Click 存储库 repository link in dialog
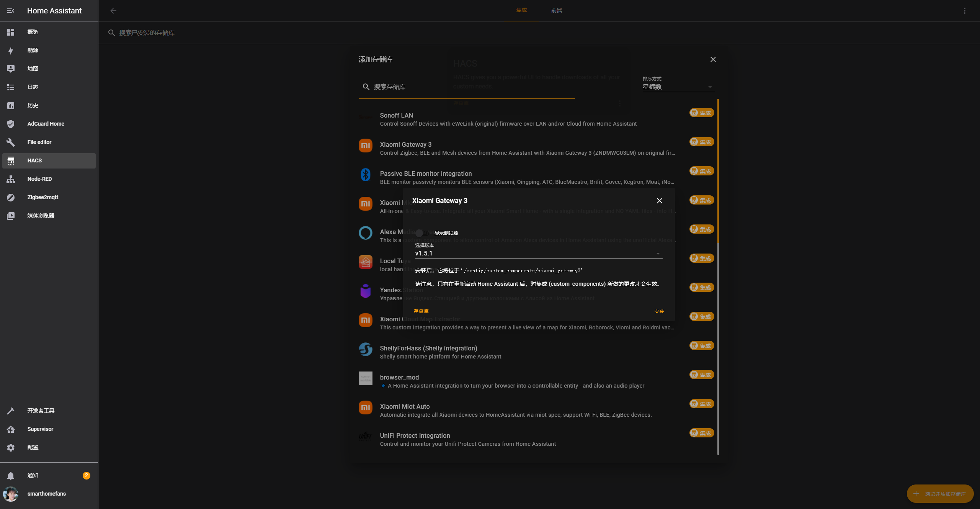Image resolution: width=980 pixels, height=509 pixels. pos(421,311)
